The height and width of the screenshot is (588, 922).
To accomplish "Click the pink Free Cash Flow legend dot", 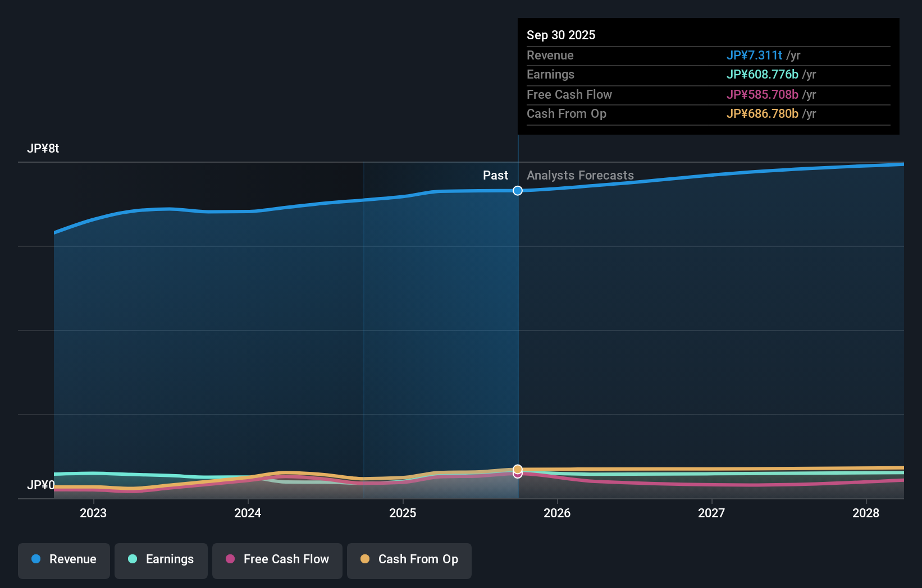I will point(230,559).
